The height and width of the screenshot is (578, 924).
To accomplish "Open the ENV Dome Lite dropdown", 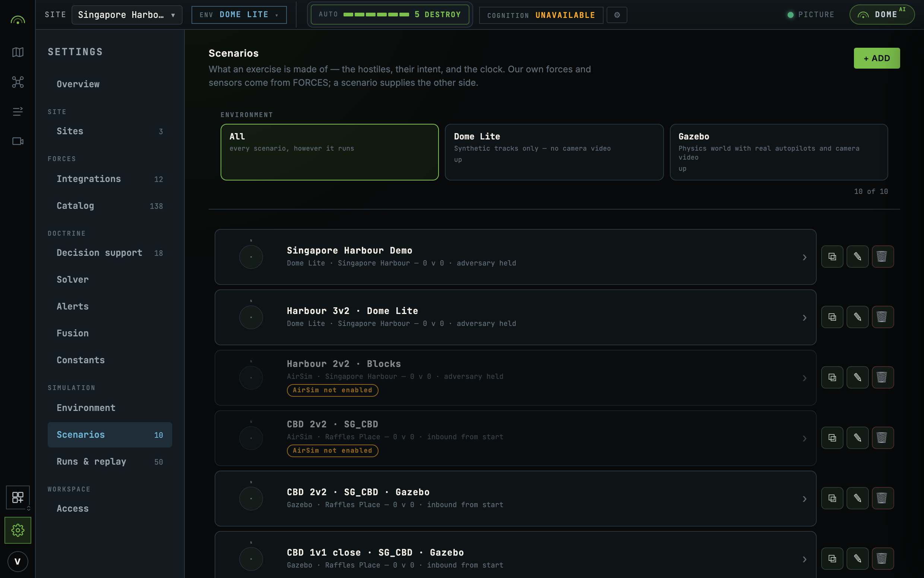I will click(239, 15).
